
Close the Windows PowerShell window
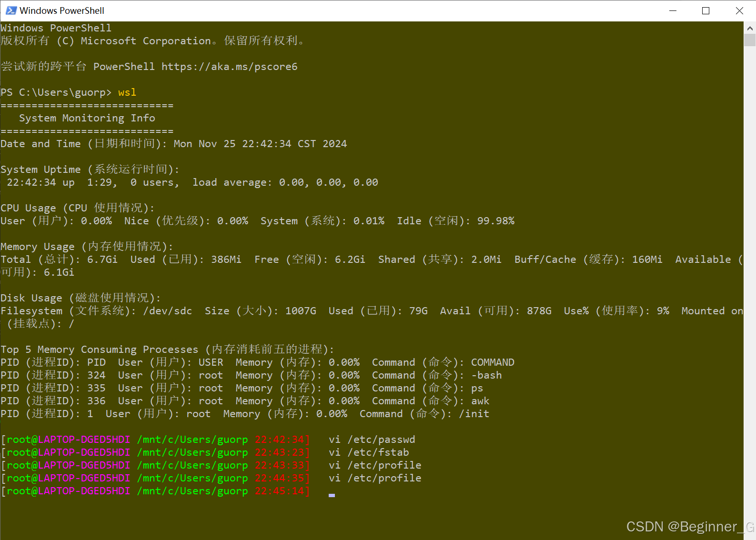pyautogui.click(x=739, y=10)
